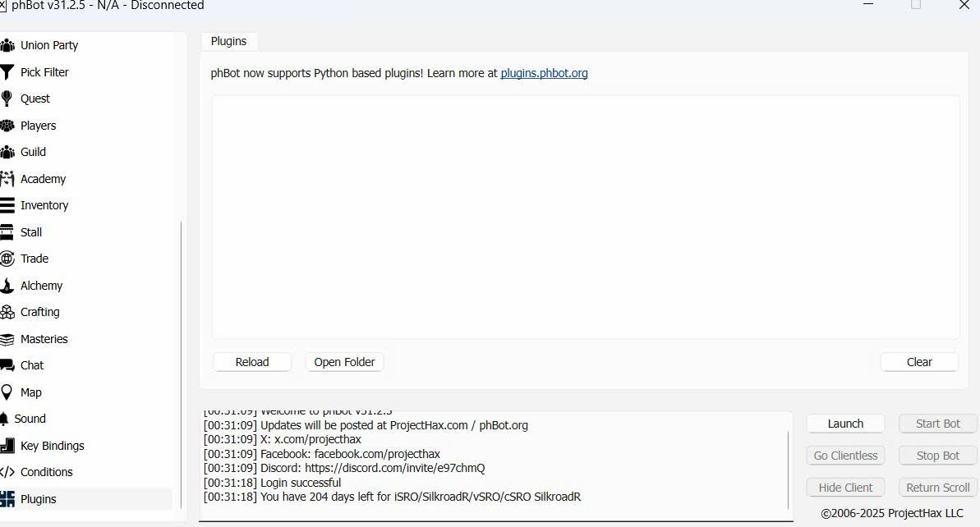
Task: Click the Quest icon in sidebar
Action: coord(7,99)
